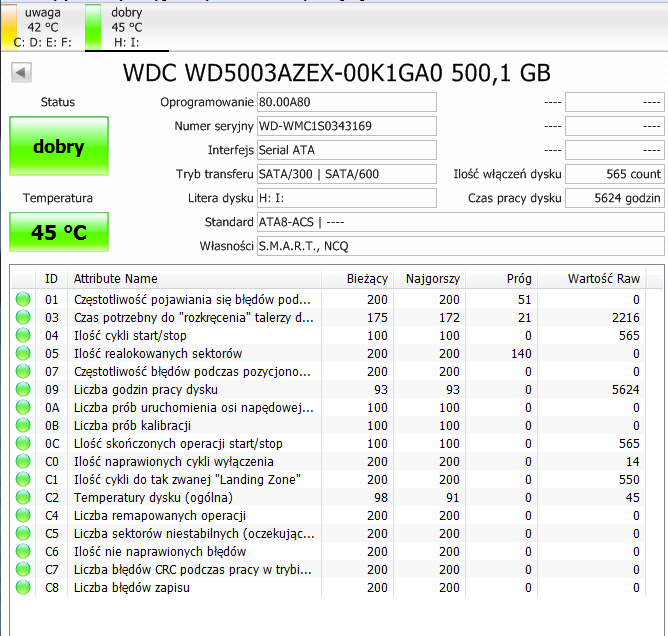Select row 'Ilość naprawionych cykli wyłączenia'
The width and height of the screenshot is (668, 636).
coord(328,461)
